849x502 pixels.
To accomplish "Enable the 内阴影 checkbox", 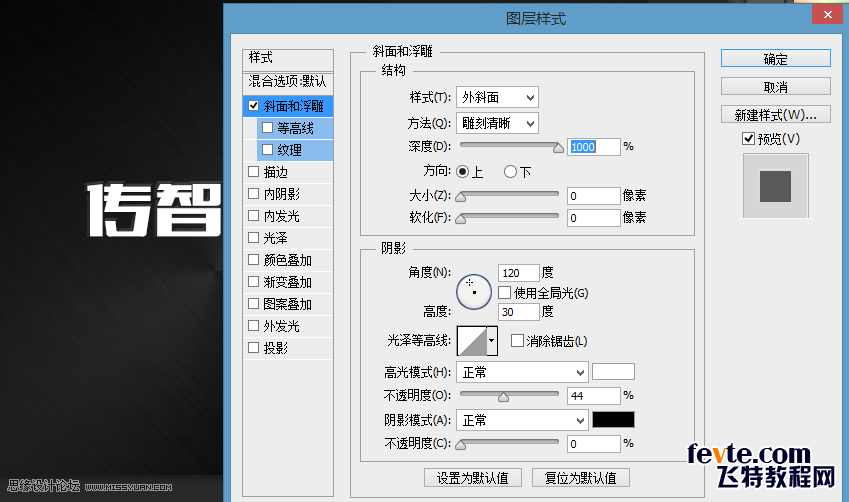I will (x=253, y=193).
